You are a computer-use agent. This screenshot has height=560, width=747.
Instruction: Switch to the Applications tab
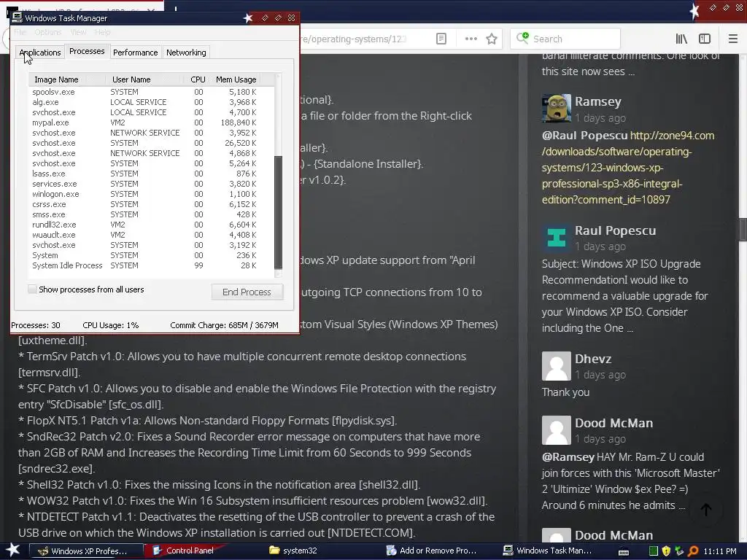point(40,52)
